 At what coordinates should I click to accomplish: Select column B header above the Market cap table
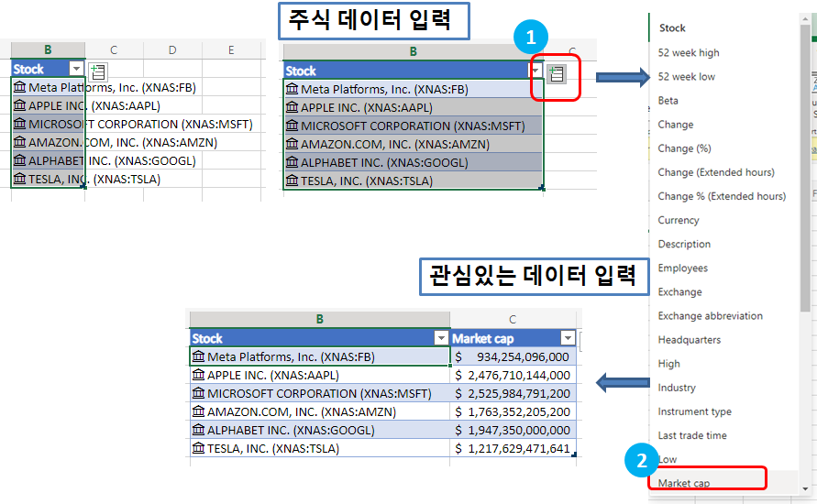[320, 319]
